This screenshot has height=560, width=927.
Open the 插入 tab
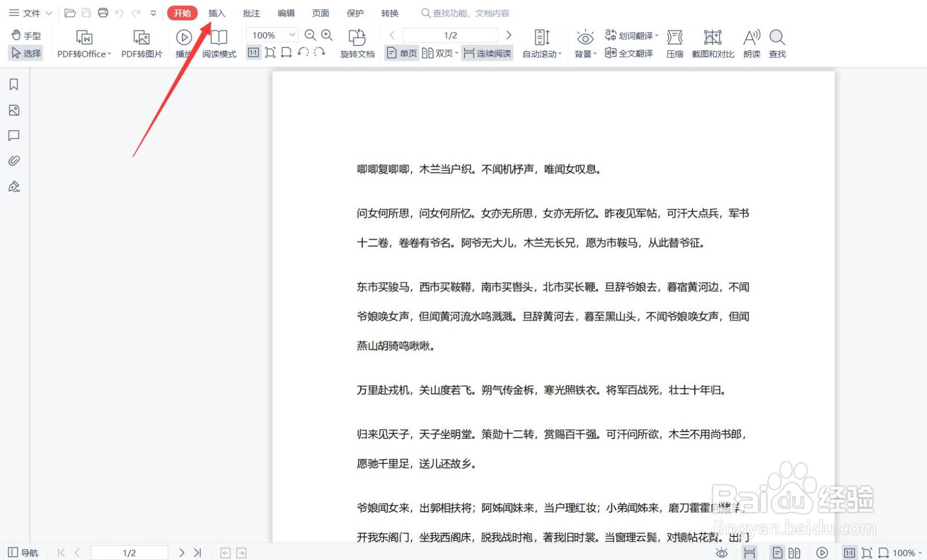[x=217, y=13]
